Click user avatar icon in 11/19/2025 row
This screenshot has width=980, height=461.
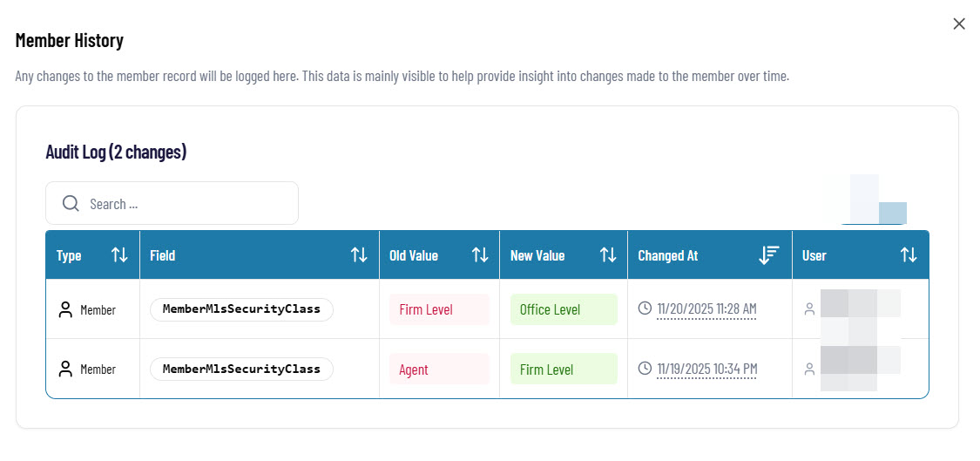[x=809, y=369]
